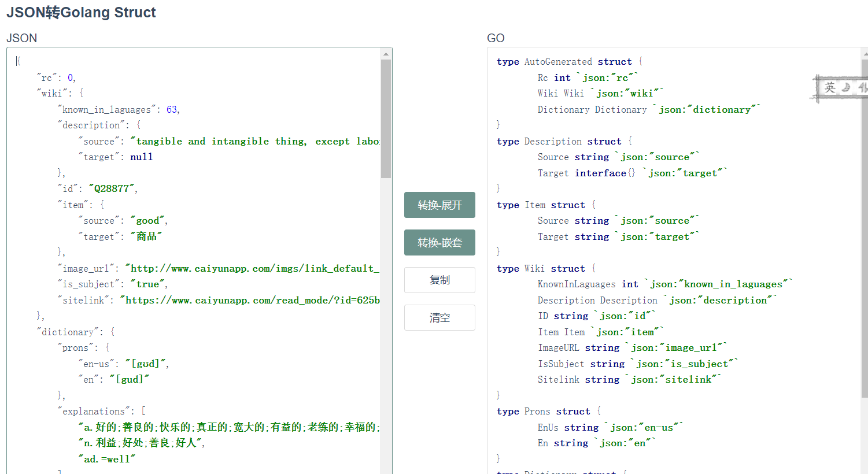Click the JSON line "rc": 0
868x474 pixels.
point(56,77)
